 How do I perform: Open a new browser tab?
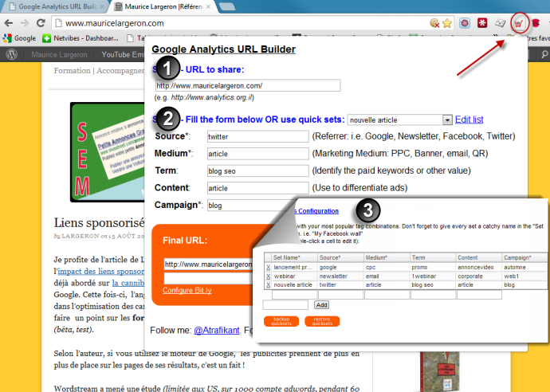coord(226,6)
